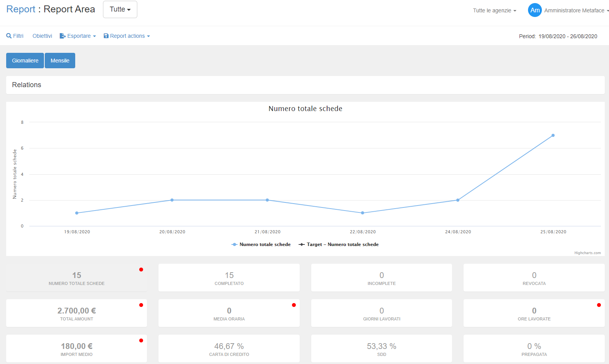
Task: Click the 25/08/2020 data point on chart
Action: click(x=553, y=135)
